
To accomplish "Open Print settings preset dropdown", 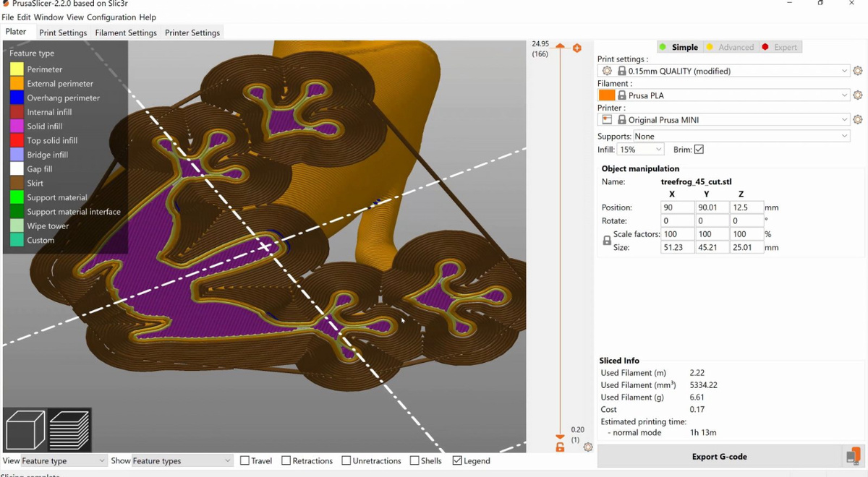I will (724, 71).
